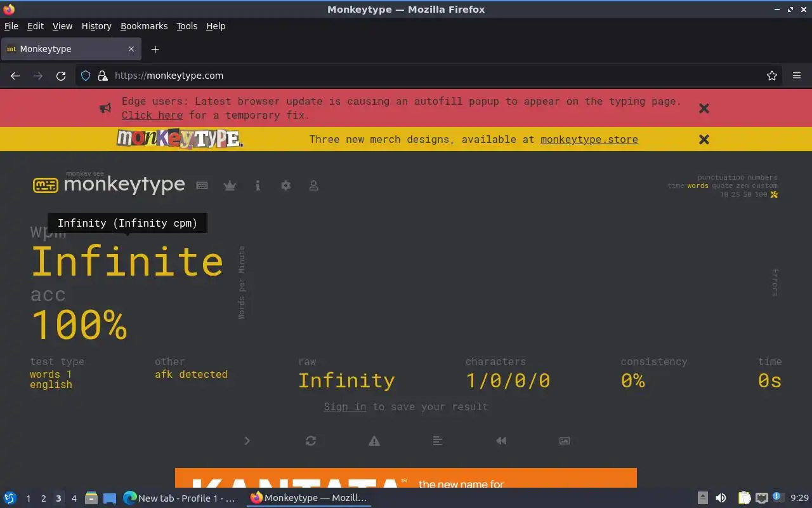Click the '100%' accuracy value

79,324
